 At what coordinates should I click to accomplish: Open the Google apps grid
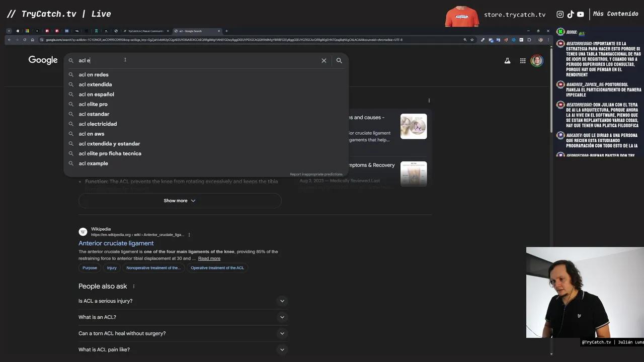tap(523, 61)
